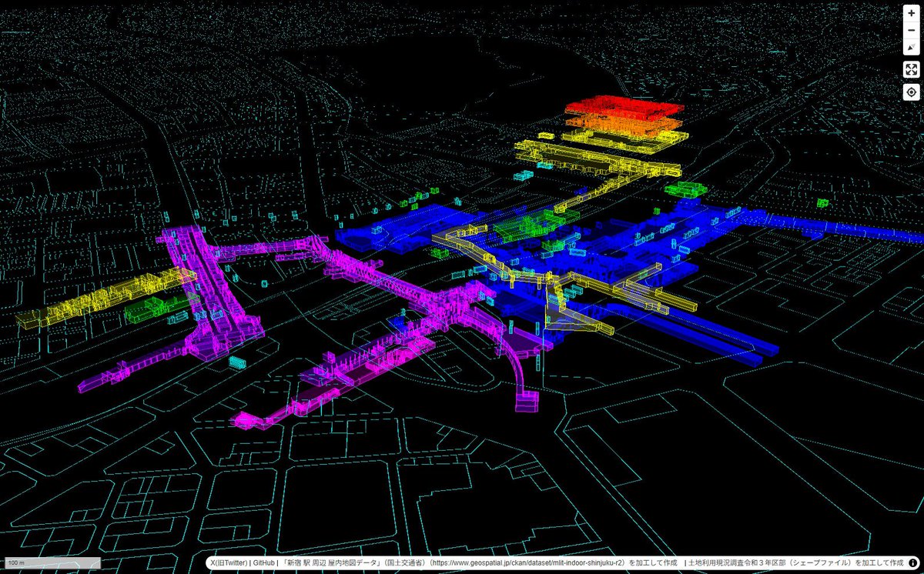This screenshot has height=574, width=924.
Task: Open the GitHub link in attribution
Action: 265,563
